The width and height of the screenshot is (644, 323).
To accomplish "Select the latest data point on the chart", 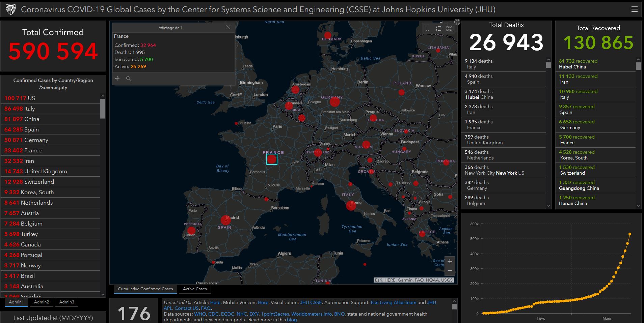I will click(629, 234).
